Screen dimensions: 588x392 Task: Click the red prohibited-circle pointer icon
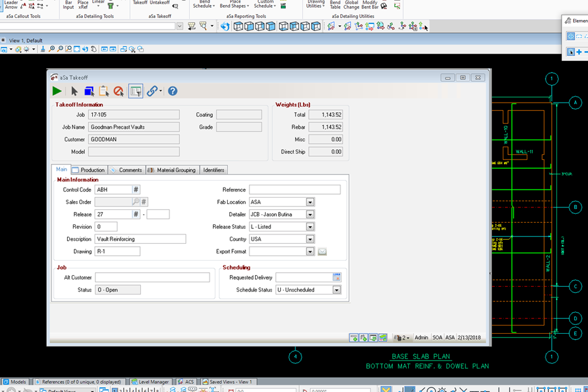(x=119, y=91)
